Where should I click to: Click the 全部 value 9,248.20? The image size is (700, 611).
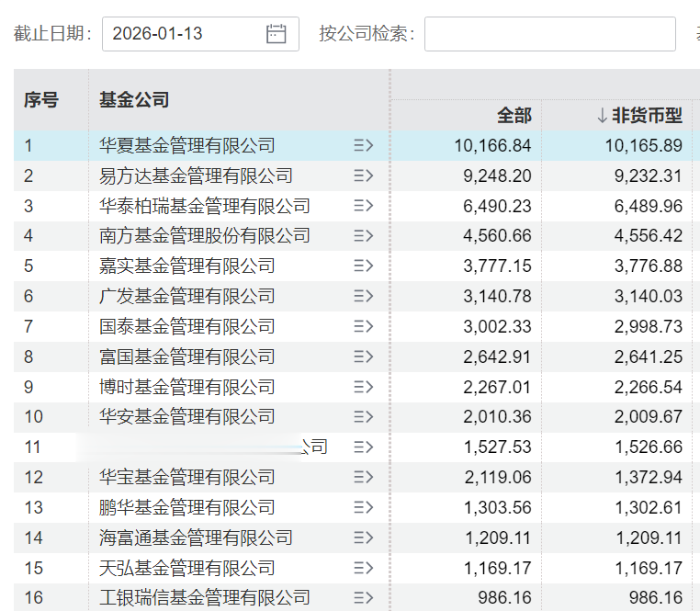click(x=497, y=176)
